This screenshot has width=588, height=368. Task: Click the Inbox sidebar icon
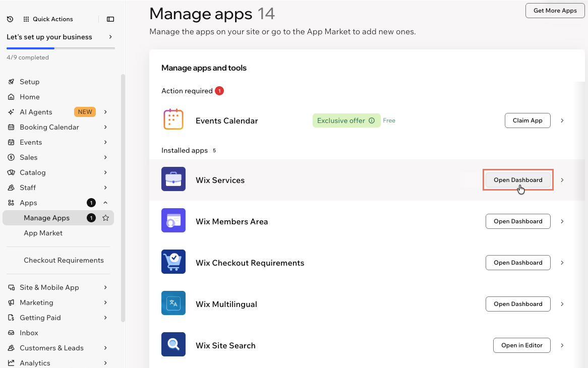pyautogui.click(x=11, y=333)
